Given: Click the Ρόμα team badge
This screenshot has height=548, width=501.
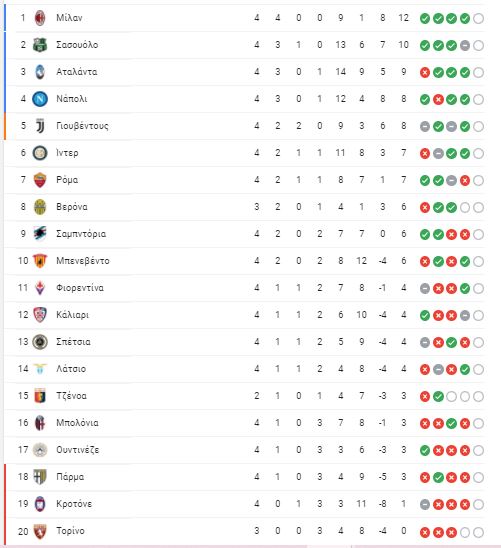Looking at the screenshot, I should click(40, 180).
